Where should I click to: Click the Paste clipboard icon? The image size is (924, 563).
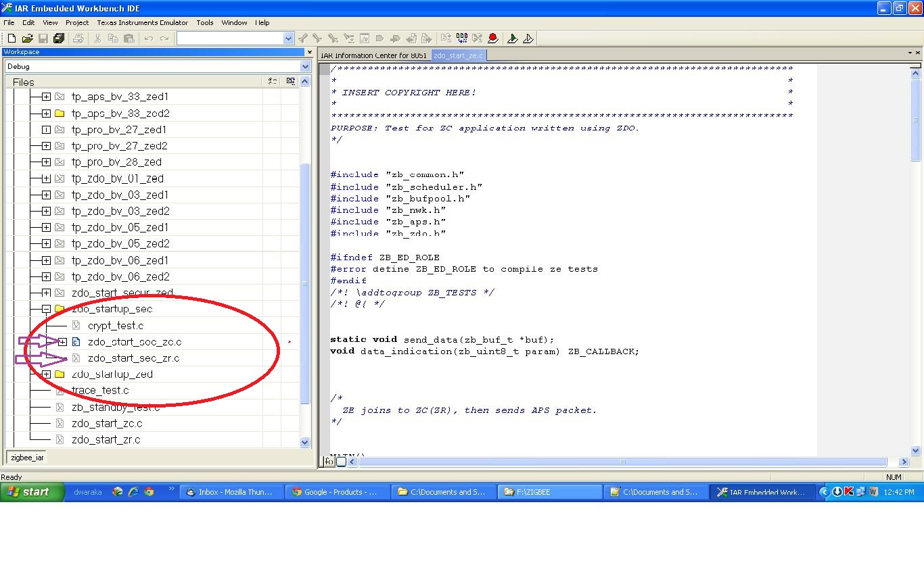[129, 39]
